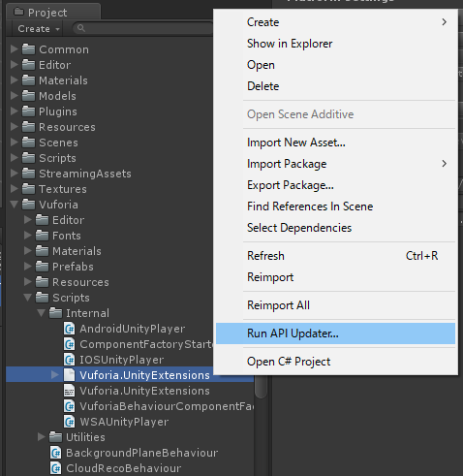Click the highlighted Vuforia.UnityExtensions DLL file icon
The height and width of the screenshot is (476, 463).
click(x=70, y=375)
